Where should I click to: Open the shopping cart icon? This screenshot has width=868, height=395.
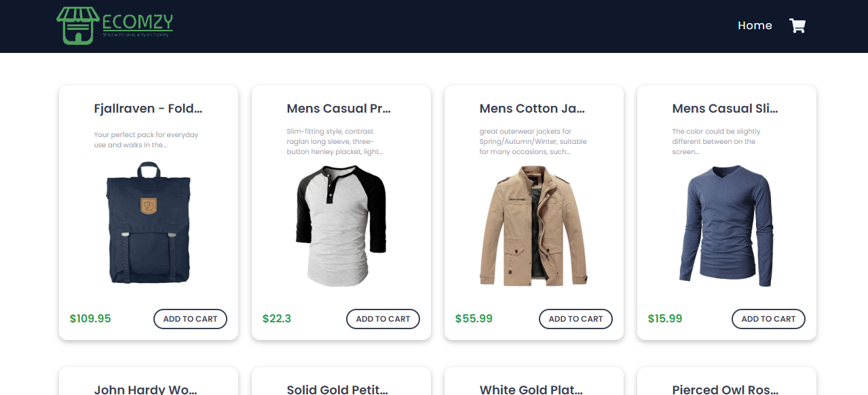797,26
